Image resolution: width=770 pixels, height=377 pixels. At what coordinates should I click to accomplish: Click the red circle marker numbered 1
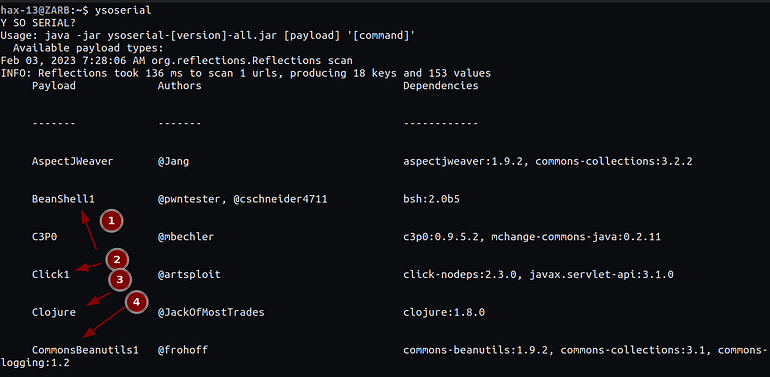pyautogui.click(x=111, y=221)
